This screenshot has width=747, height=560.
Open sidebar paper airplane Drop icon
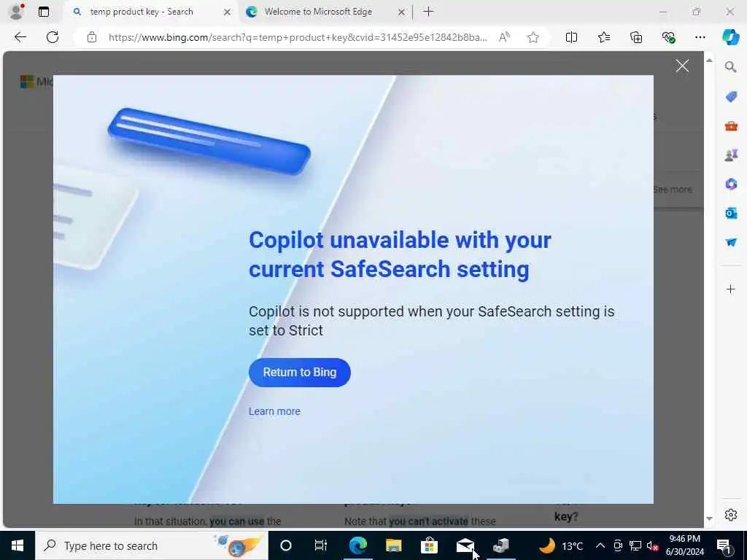(x=731, y=242)
